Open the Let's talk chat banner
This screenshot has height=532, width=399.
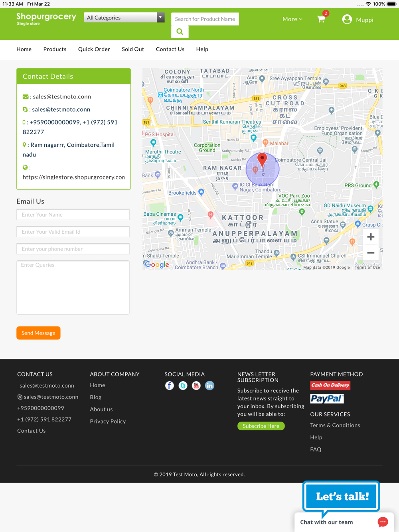[341, 497]
